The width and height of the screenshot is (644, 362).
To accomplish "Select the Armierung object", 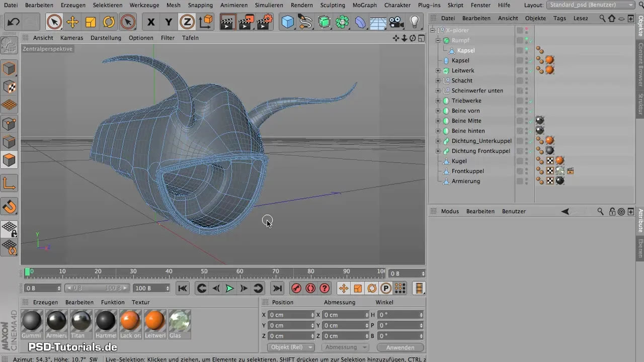I will (x=466, y=181).
